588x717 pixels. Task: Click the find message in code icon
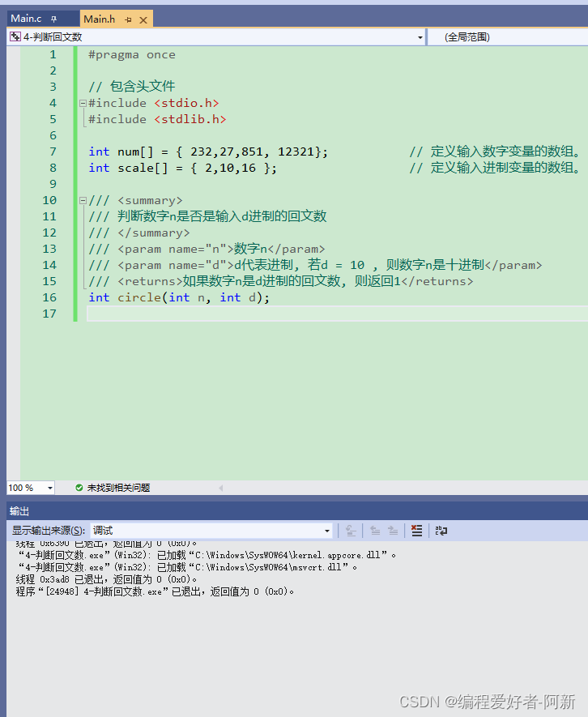[351, 531]
